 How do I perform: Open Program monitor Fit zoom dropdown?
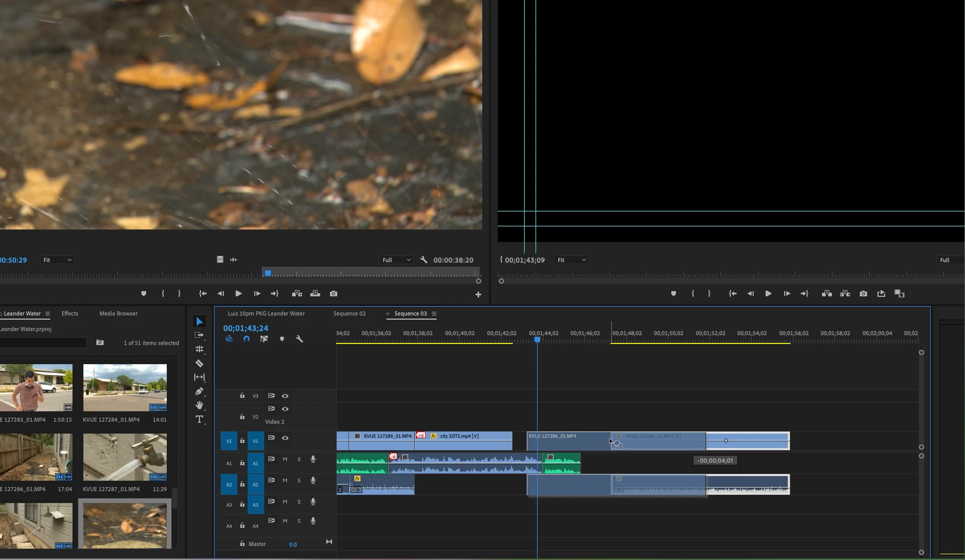click(571, 260)
